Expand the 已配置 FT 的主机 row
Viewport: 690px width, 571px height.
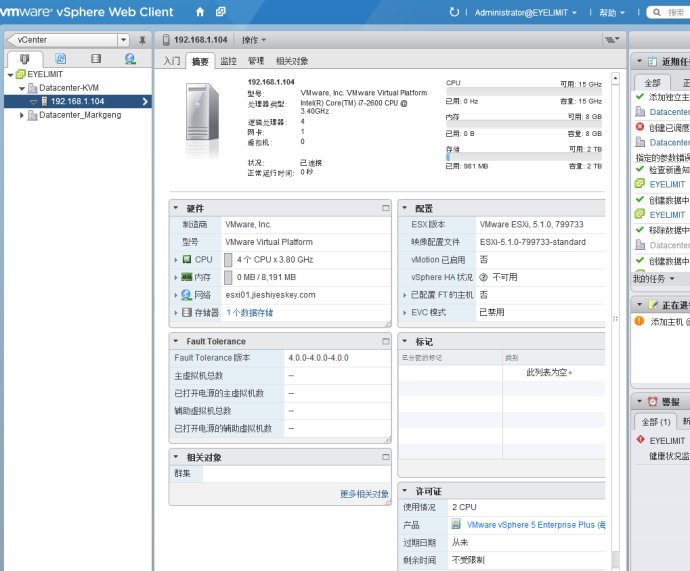(x=404, y=295)
